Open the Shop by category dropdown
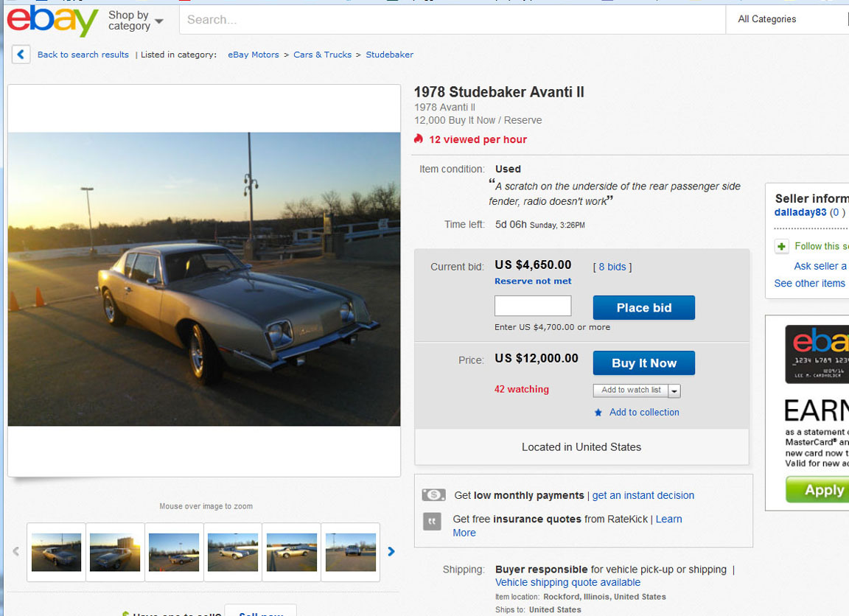 (135, 21)
